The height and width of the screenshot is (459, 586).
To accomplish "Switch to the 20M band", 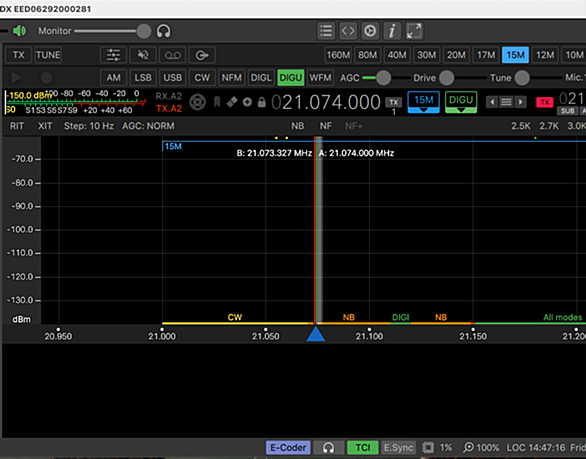I will [x=456, y=55].
